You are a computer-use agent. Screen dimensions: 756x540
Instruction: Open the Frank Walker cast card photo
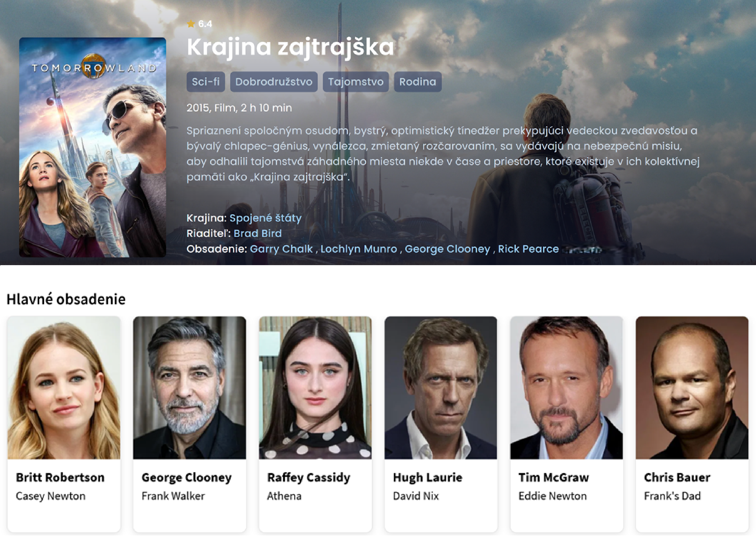click(190, 387)
